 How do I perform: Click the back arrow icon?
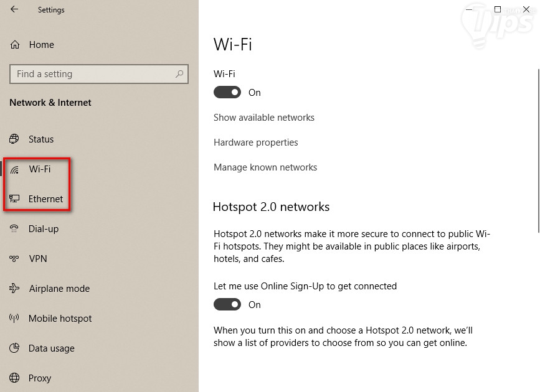(x=14, y=9)
